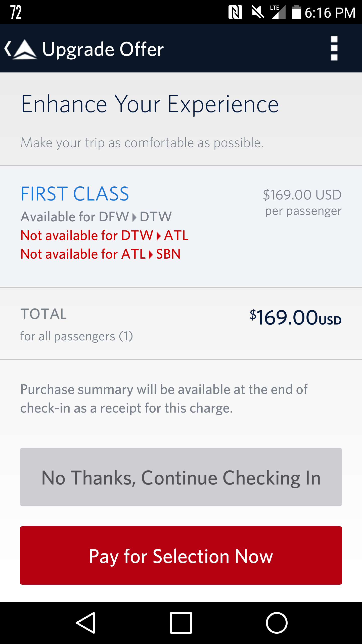The width and height of the screenshot is (362, 644).
Task: Select the FIRST CLASS upgrade heading
Action: coord(75,194)
